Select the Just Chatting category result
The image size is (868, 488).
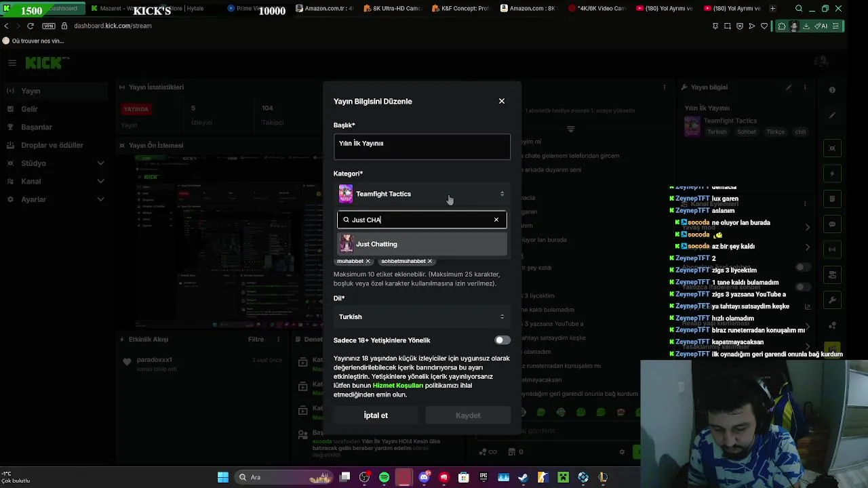[422, 244]
